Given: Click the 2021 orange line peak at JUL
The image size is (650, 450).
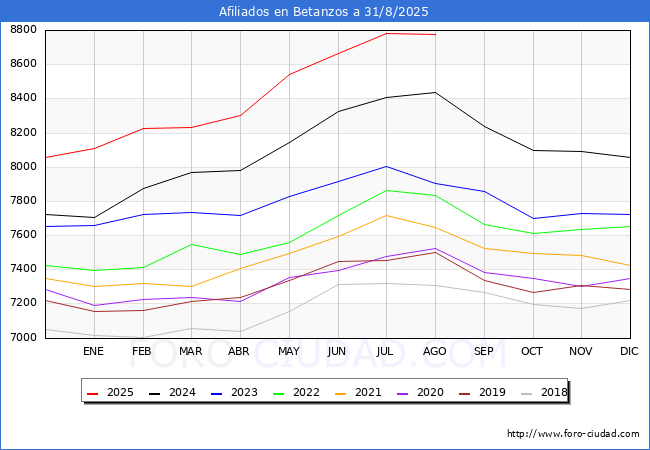Looking at the screenshot, I should pyautogui.click(x=386, y=215).
